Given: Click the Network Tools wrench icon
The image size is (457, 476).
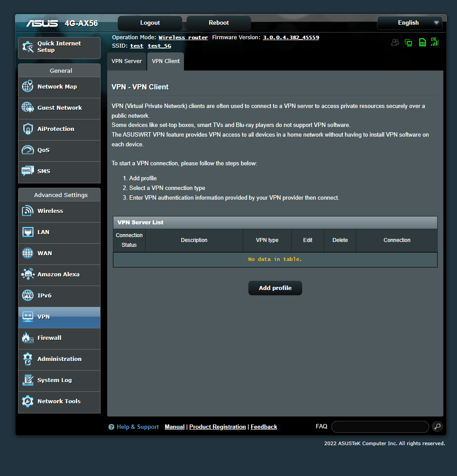Looking at the screenshot, I should pos(28,401).
